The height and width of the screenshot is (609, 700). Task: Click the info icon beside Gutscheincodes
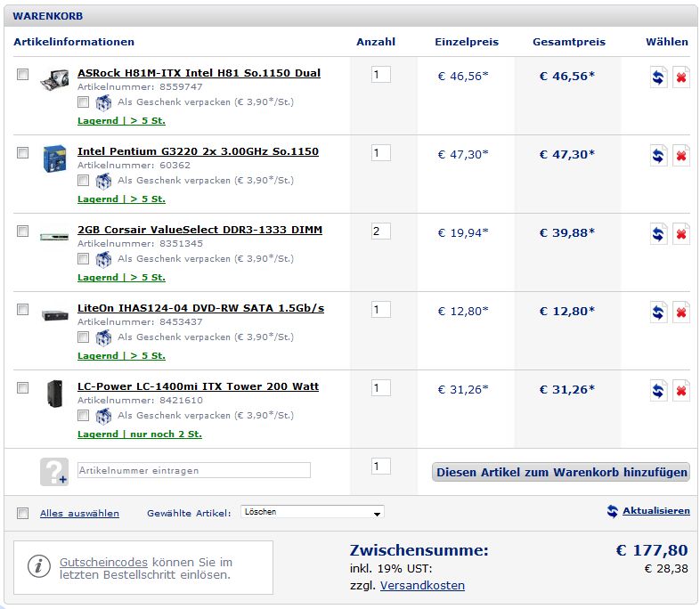point(39,566)
